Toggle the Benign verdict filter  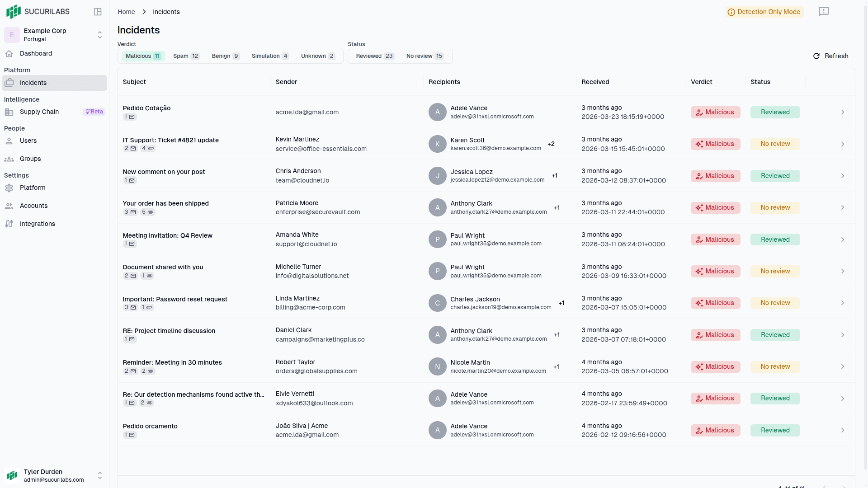point(226,56)
